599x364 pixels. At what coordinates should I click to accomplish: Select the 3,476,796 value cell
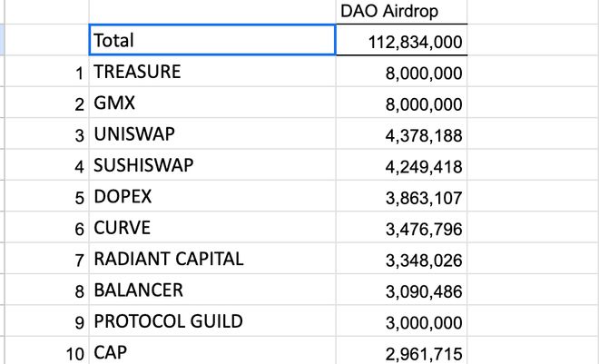click(x=403, y=228)
